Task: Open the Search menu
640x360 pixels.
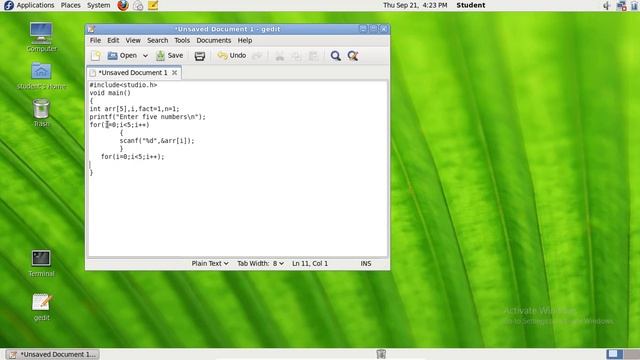Action: [158, 40]
